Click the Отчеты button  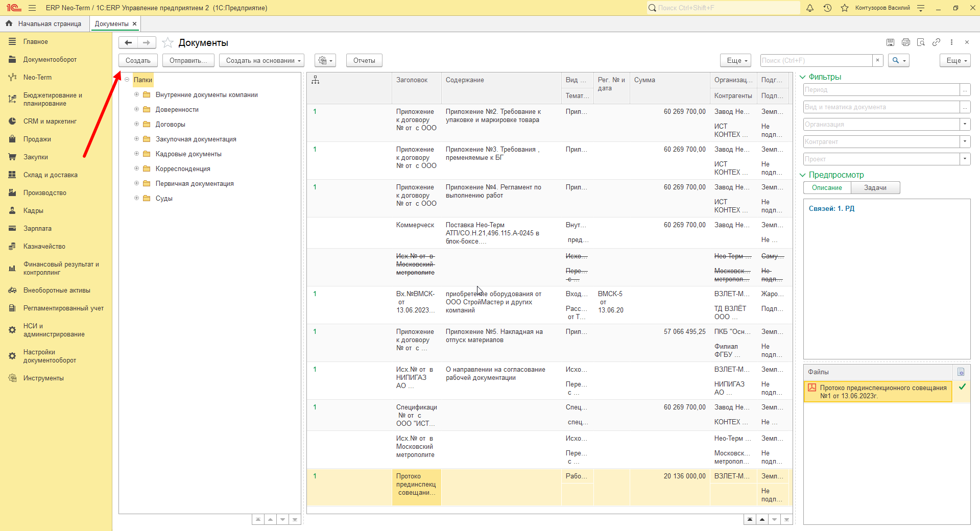point(364,61)
